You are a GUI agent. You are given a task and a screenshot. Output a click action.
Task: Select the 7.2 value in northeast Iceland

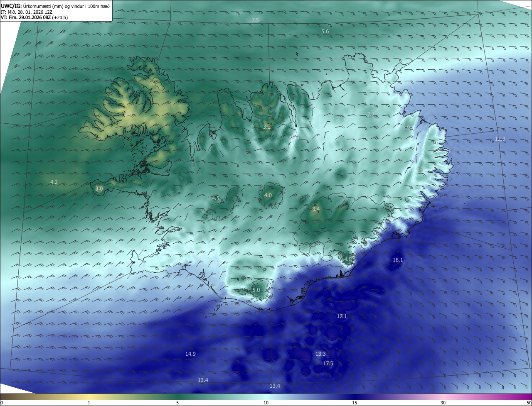pyautogui.click(x=371, y=115)
